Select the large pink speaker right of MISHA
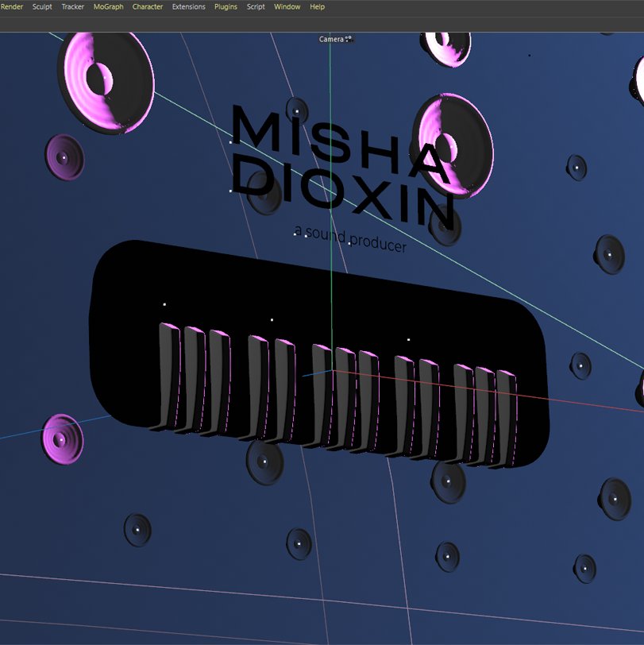 tap(456, 143)
